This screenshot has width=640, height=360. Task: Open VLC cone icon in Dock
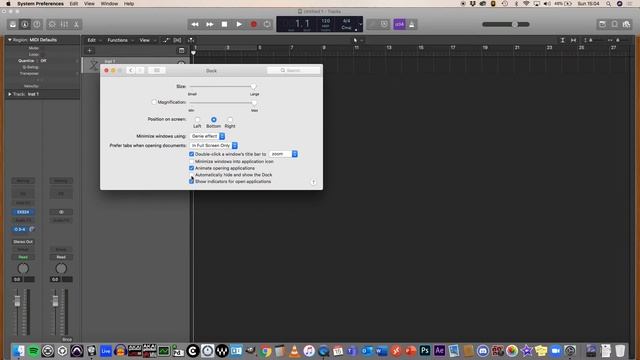294,351
